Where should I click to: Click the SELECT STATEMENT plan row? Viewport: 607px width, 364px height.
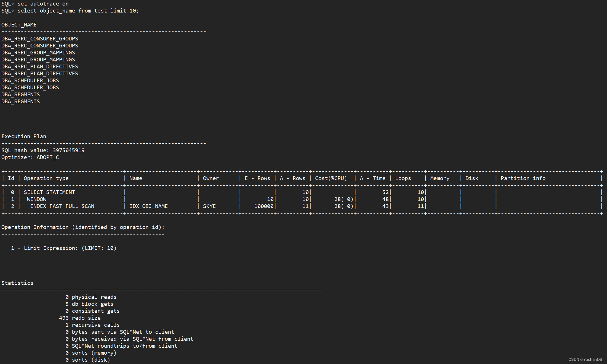pyautogui.click(x=49, y=192)
